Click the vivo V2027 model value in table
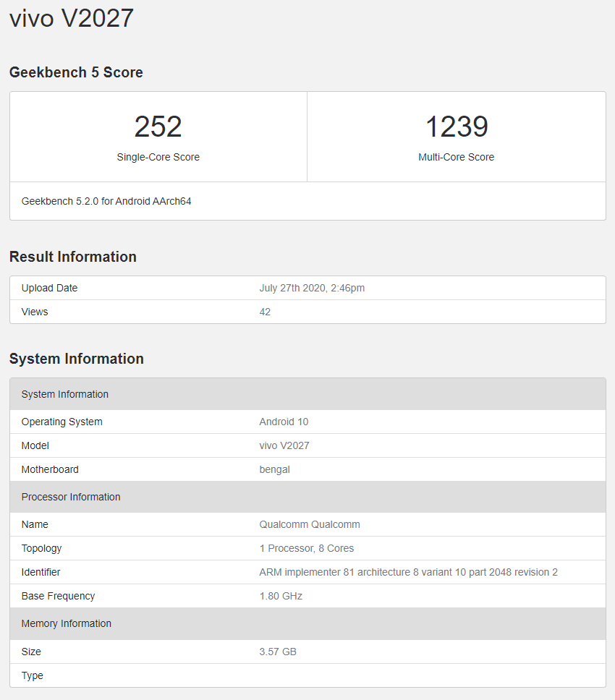 tap(284, 445)
